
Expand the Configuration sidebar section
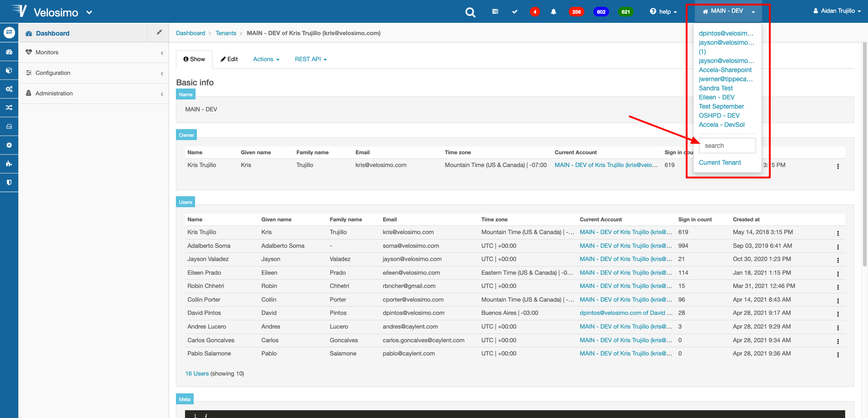click(x=94, y=73)
